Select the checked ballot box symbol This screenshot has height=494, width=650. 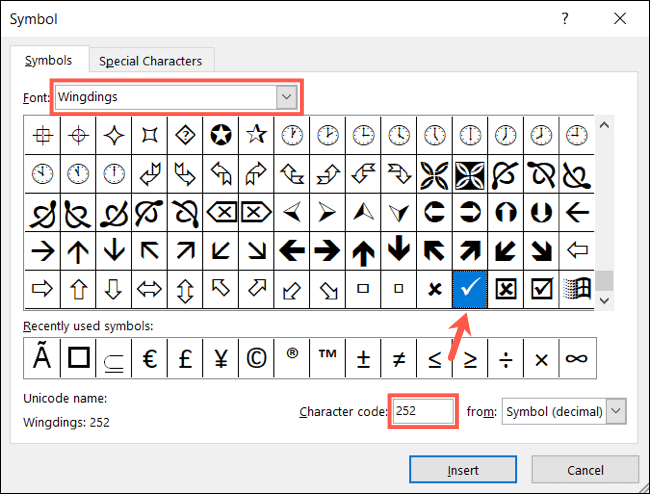[541, 289]
